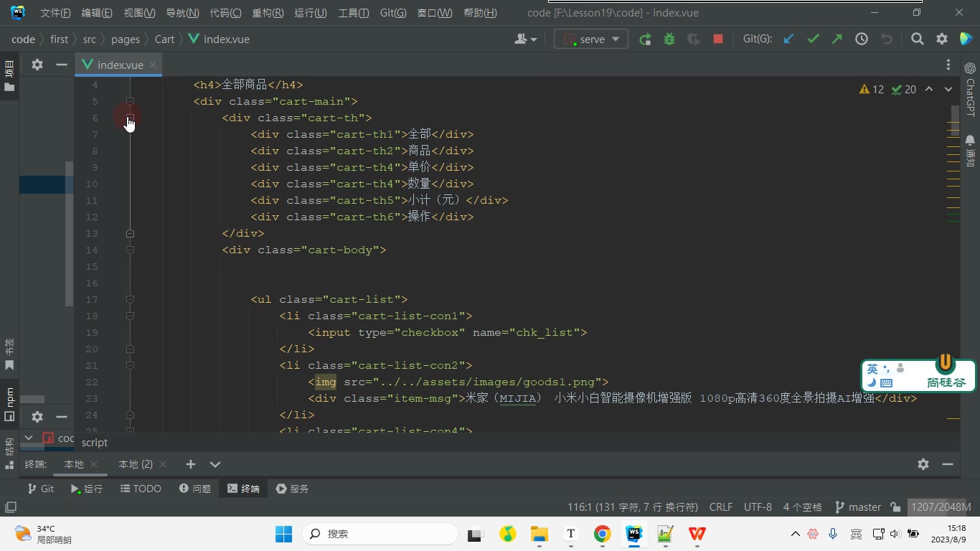This screenshot has height=551, width=980.
Task: Open IDE settings gear in toolbar
Action: pos(942,39)
